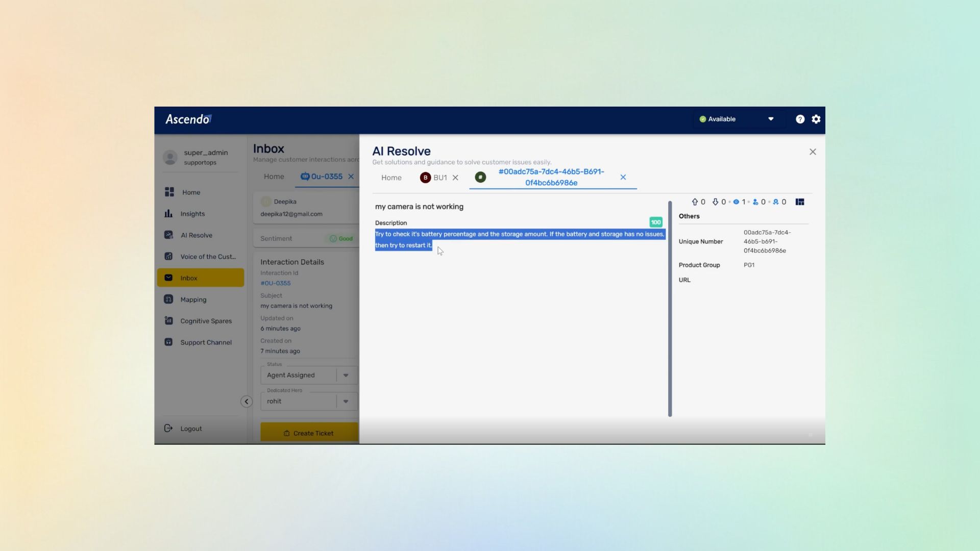The height and width of the screenshot is (551, 980).
Task: Click the AI Resolve panel scrollbar
Action: click(670, 309)
